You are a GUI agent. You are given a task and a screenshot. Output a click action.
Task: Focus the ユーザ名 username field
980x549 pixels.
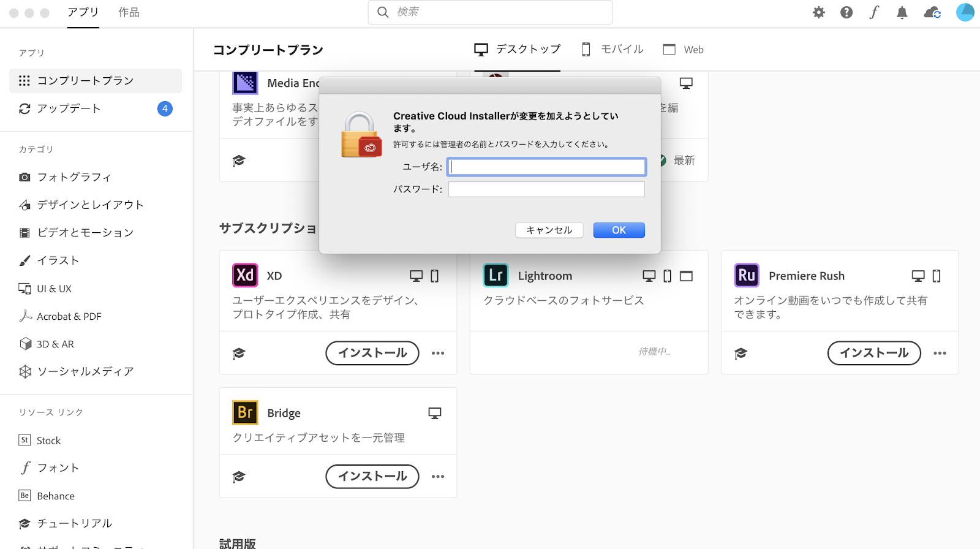(546, 167)
